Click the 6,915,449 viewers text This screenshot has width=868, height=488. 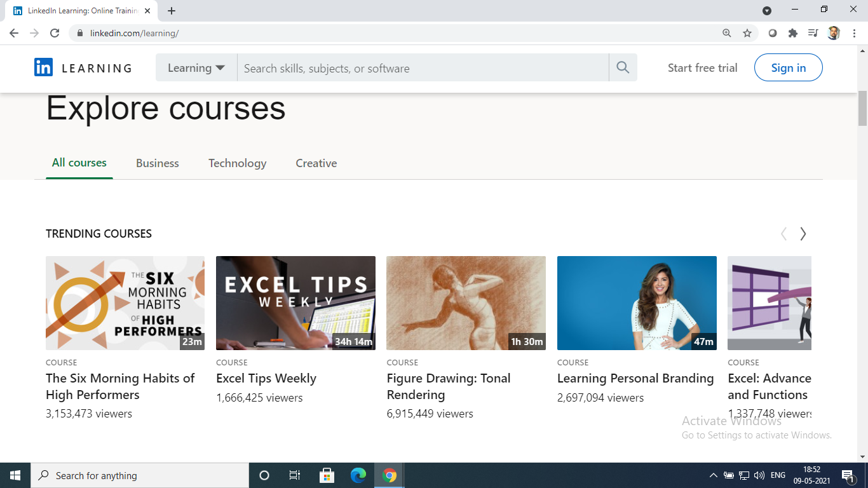click(430, 414)
